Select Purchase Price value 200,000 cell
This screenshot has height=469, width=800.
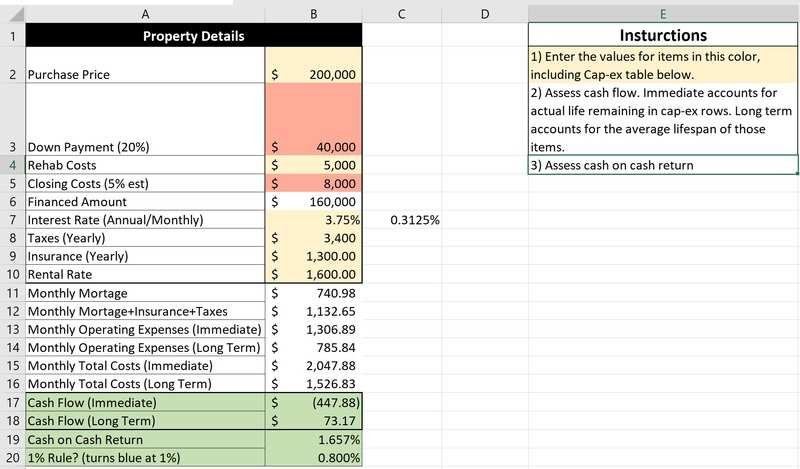pos(314,74)
